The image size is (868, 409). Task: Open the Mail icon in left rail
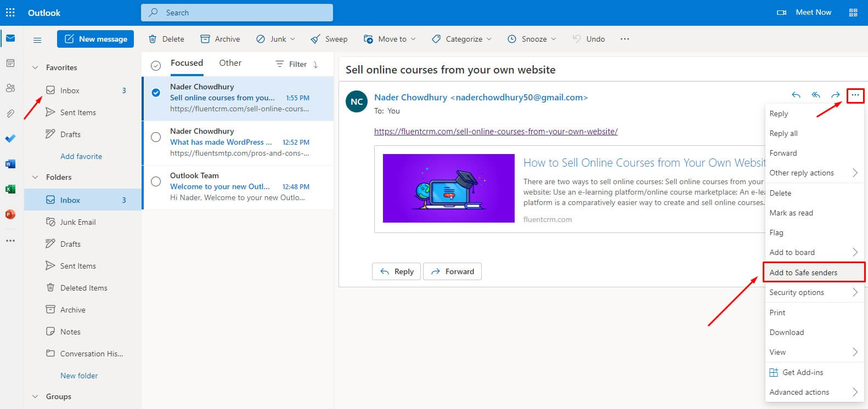[10, 38]
